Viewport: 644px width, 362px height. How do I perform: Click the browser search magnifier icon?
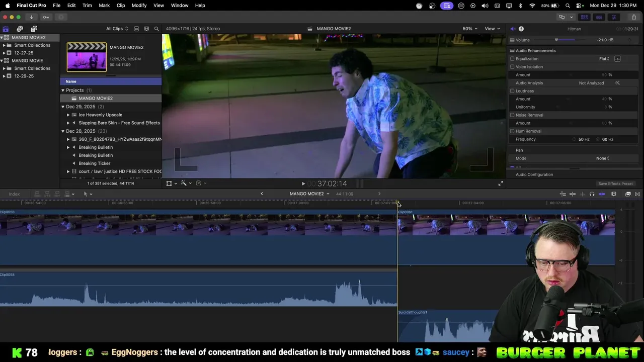click(156, 29)
